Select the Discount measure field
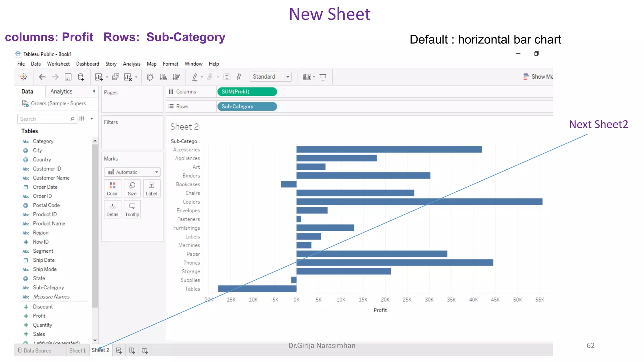Image resolution: width=644 pixels, height=362 pixels. (x=43, y=307)
